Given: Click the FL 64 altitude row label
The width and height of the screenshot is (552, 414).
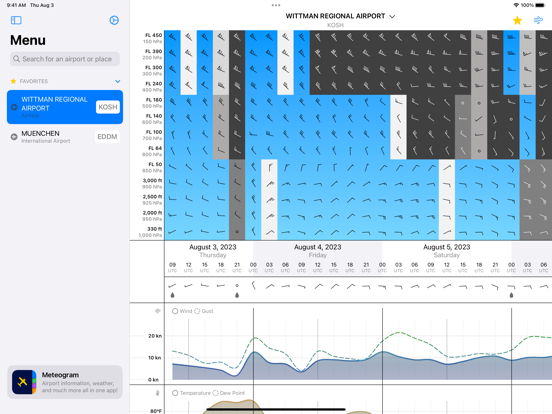Looking at the screenshot, I should point(155,148).
